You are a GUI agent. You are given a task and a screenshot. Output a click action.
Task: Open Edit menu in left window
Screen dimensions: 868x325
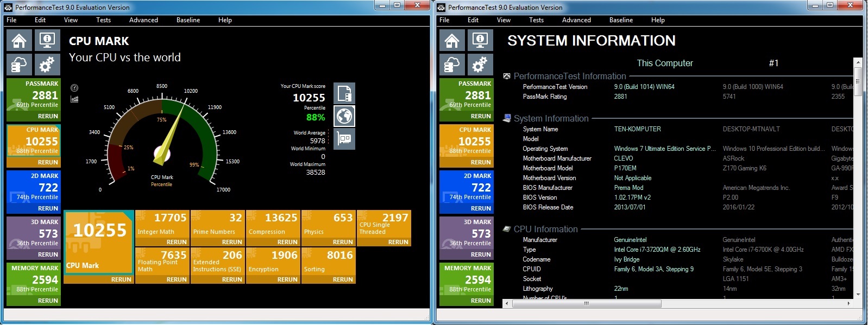click(x=40, y=20)
